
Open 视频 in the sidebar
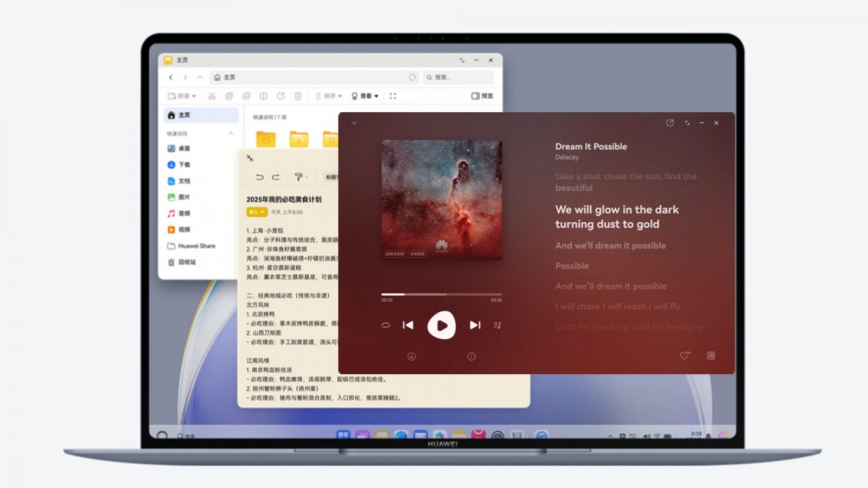[179, 229]
